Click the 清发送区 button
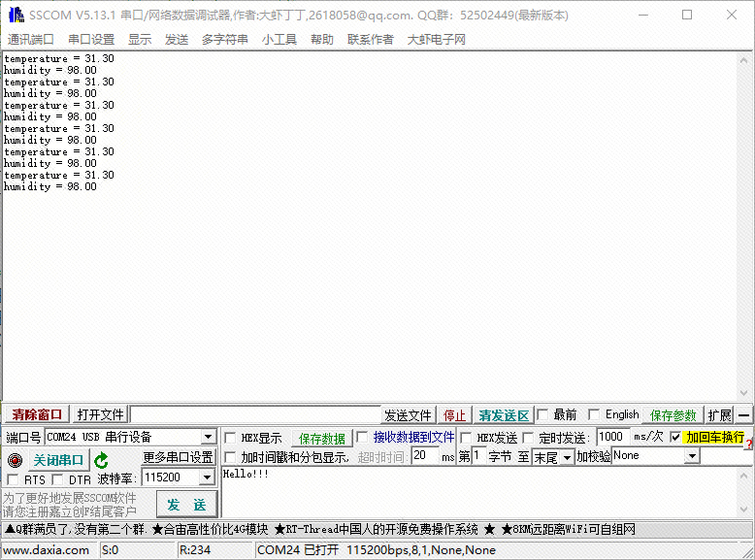The image size is (755, 560). (504, 415)
